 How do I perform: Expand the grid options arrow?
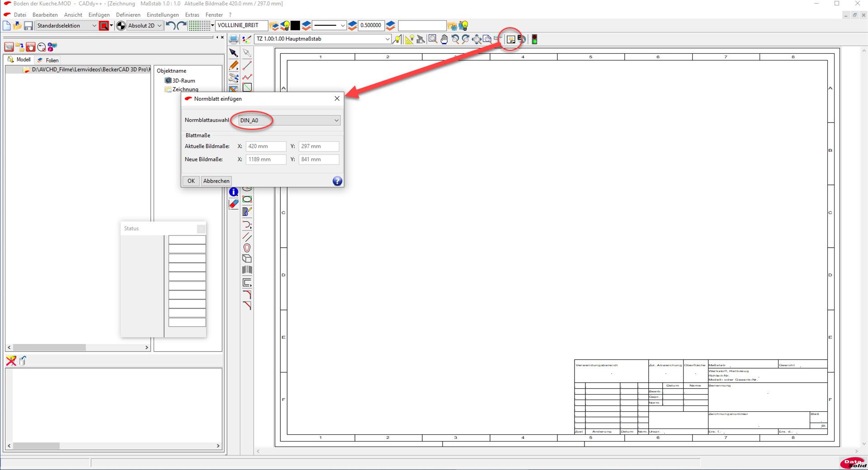coord(212,26)
